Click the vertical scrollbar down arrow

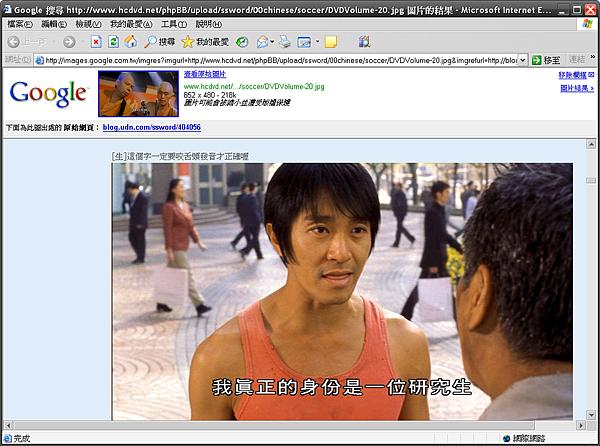(x=591, y=415)
